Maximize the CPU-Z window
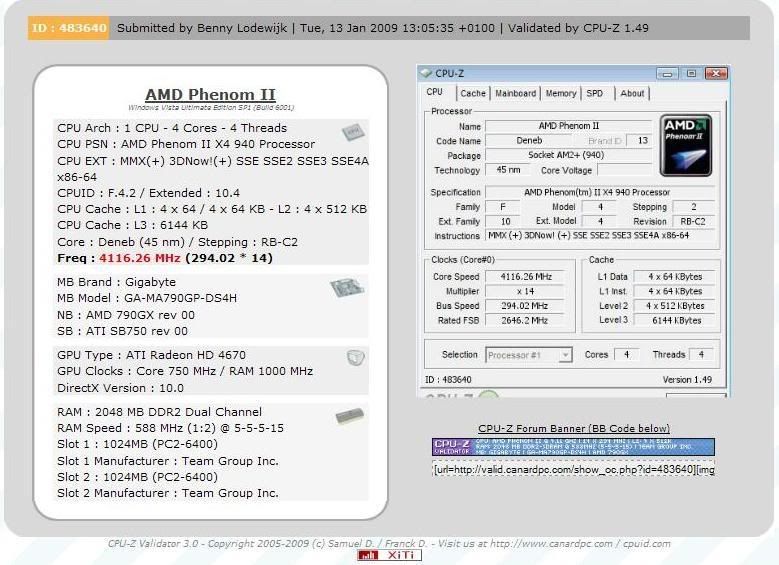Viewport: 779px width, 565px height. pos(691,74)
